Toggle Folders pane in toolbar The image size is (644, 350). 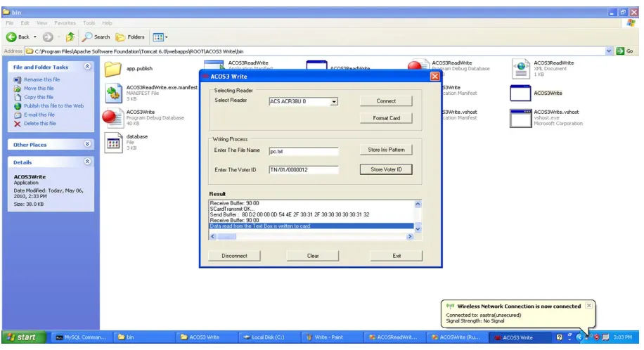coord(130,37)
